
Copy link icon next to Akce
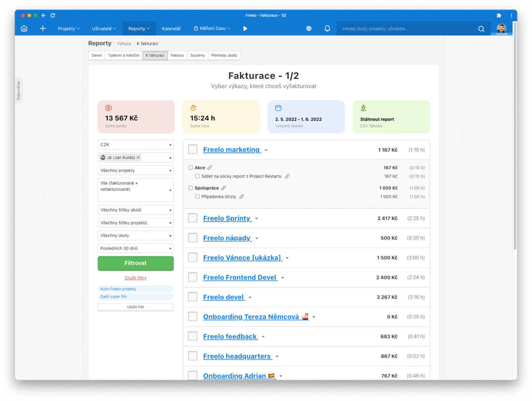(x=210, y=167)
